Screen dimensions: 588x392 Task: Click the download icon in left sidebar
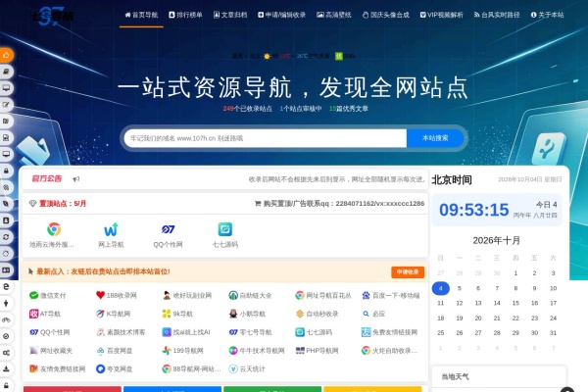point(6,368)
